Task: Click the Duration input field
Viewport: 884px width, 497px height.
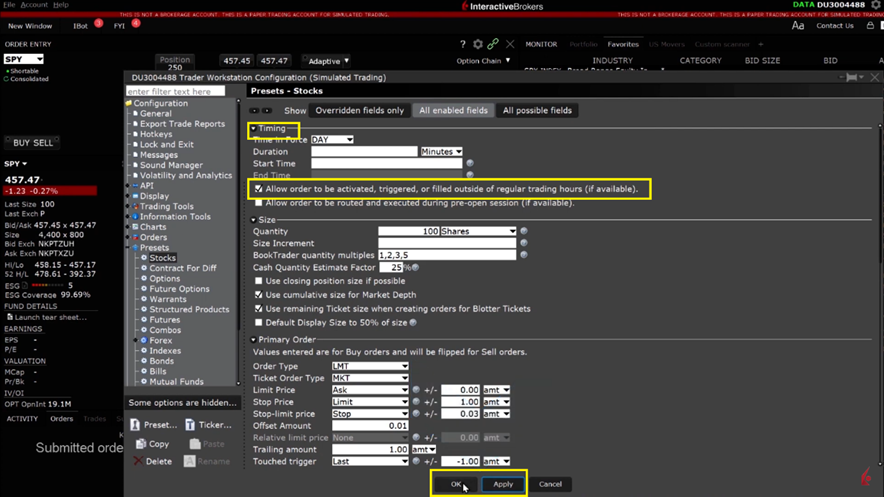Action: 363,152
